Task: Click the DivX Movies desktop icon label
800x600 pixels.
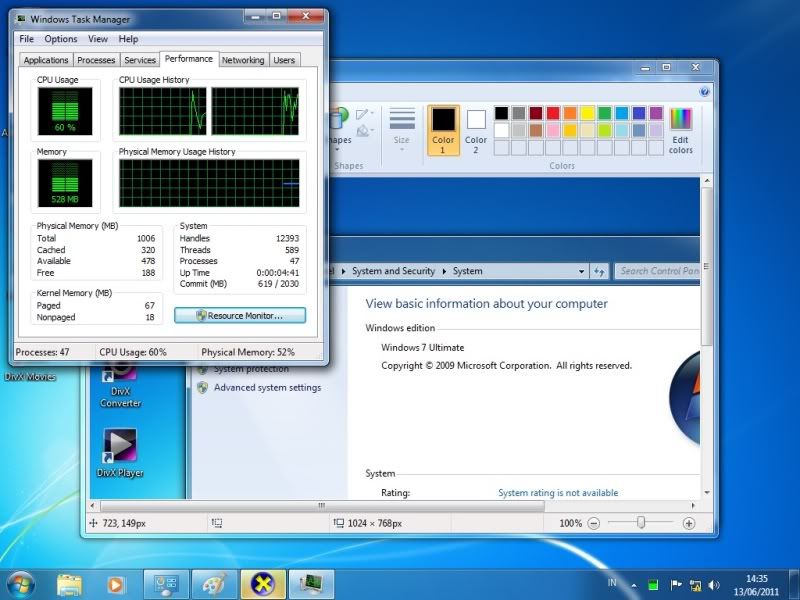Action: (30, 377)
